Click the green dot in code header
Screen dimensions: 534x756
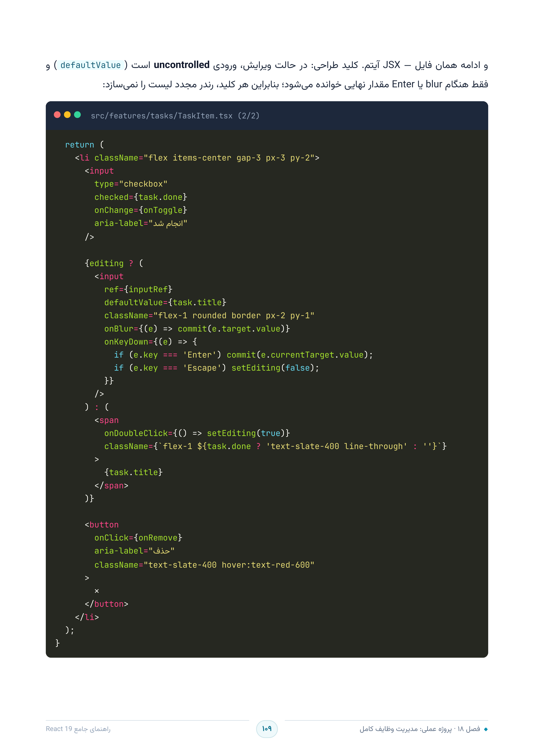tap(77, 114)
